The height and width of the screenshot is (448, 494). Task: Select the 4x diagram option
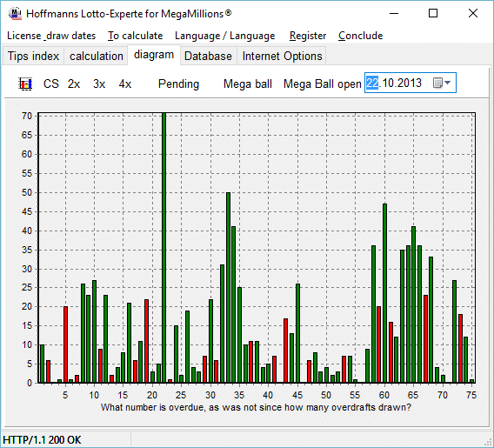coord(125,84)
